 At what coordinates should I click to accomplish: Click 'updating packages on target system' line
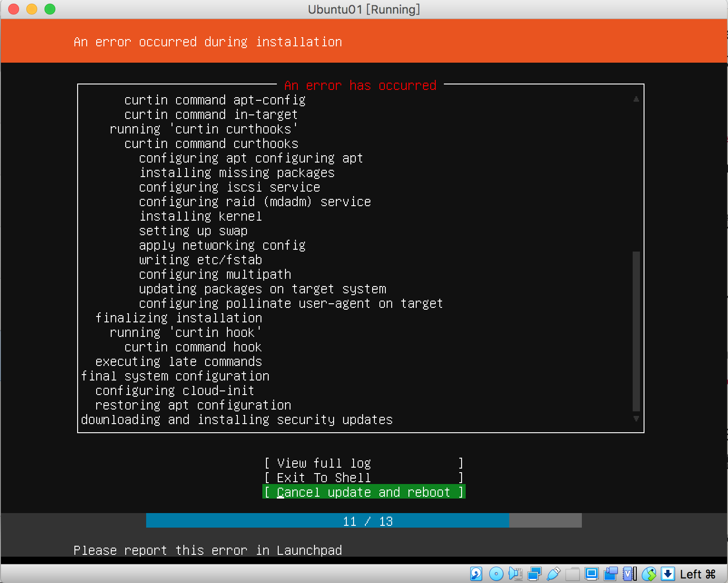263,289
